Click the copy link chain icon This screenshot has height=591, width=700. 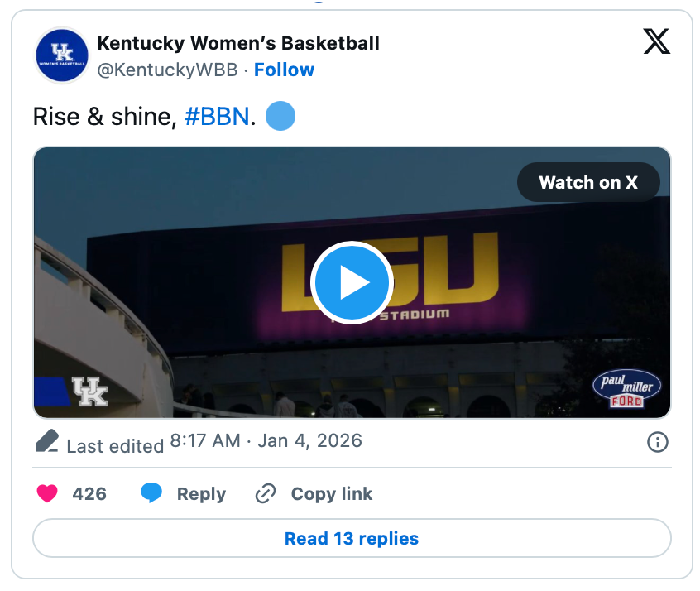(266, 494)
